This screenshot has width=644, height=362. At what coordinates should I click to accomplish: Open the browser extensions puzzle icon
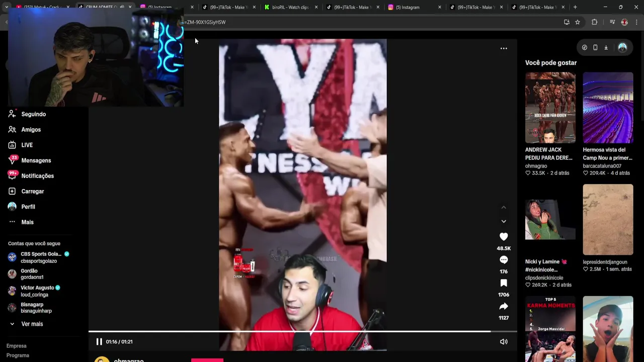[x=594, y=22]
